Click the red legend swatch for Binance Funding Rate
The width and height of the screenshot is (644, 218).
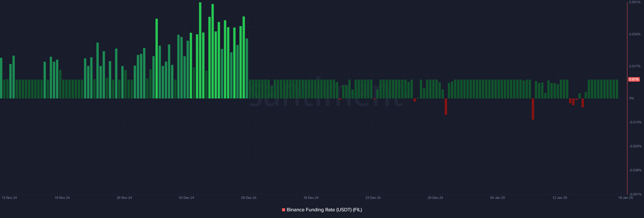pyautogui.click(x=284, y=210)
